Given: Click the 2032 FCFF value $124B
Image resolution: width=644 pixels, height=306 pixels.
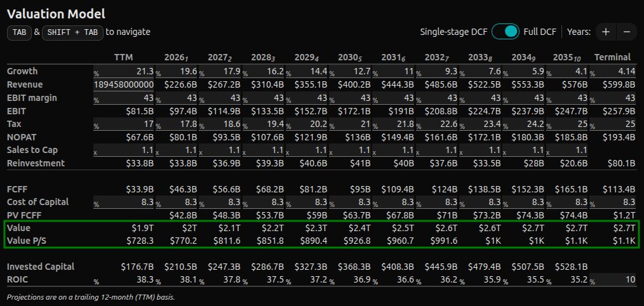Looking at the screenshot, I should (x=445, y=189).
